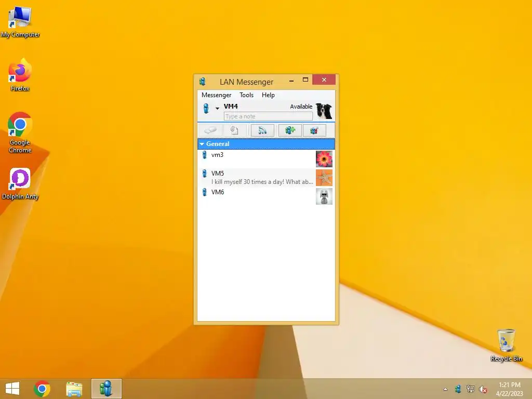Click the VM4 user name

(231, 107)
